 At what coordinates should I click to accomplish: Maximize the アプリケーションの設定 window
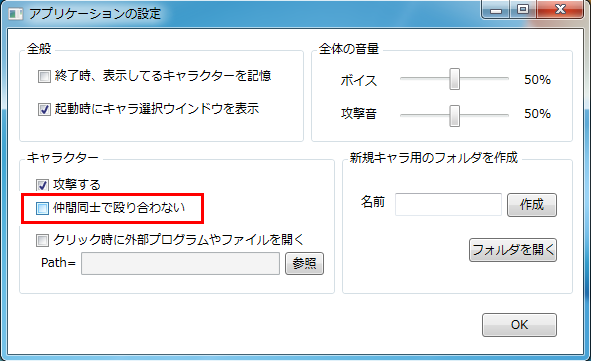pyautogui.click(x=523, y=10)
